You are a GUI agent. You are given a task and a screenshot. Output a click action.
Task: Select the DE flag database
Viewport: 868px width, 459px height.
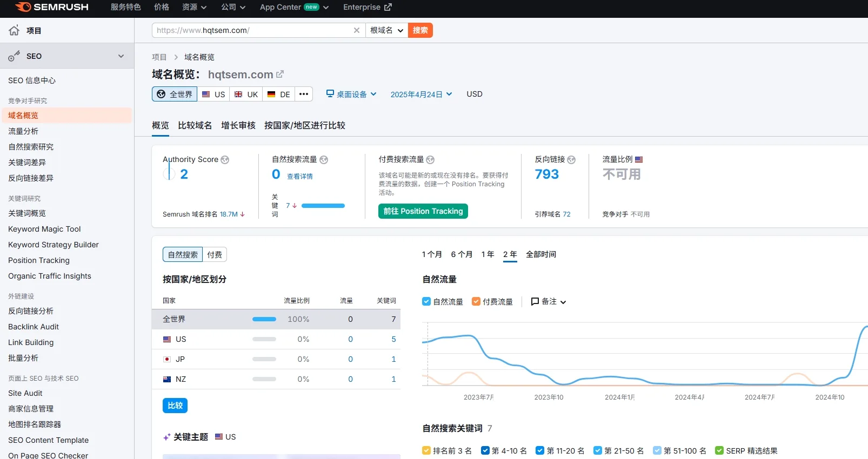[279, 94]
